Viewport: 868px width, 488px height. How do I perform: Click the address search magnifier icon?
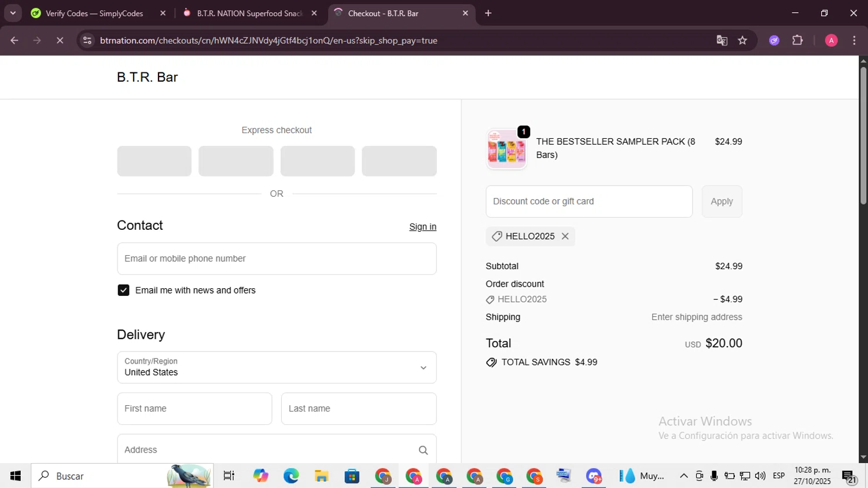pyautogui.click(x=423, y=450)
